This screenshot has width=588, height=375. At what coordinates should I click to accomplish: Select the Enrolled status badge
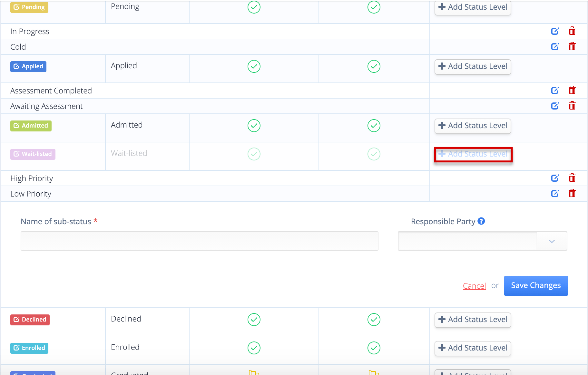click(29, 348)
